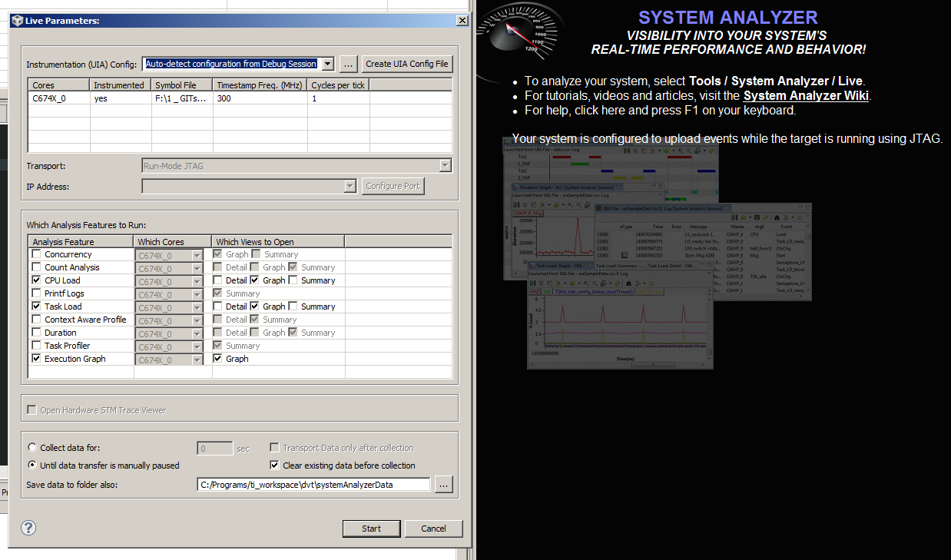The height and width of the screenshot is (560, 951).
Task: Open the Transport Run-Mode JTAG dropdown
Action: (445, 165)
